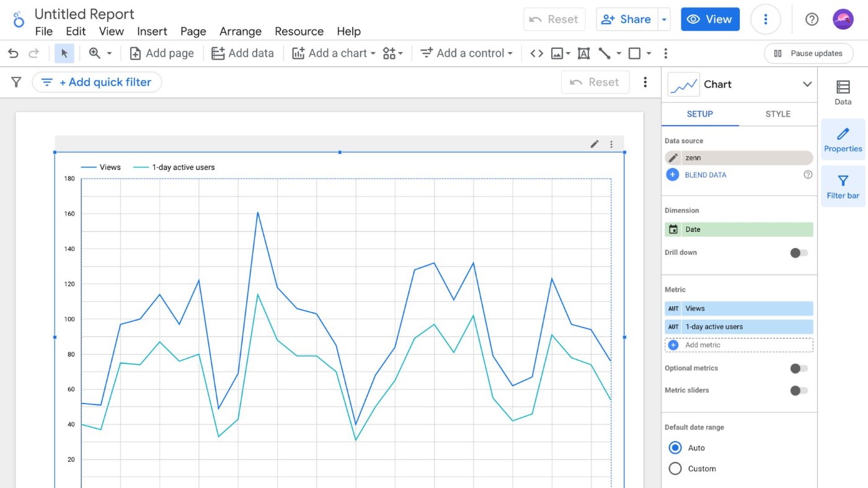The width and height of the screenshot is (868, 488).
Task: Select the text box tool icon
Action: (583, 53)
